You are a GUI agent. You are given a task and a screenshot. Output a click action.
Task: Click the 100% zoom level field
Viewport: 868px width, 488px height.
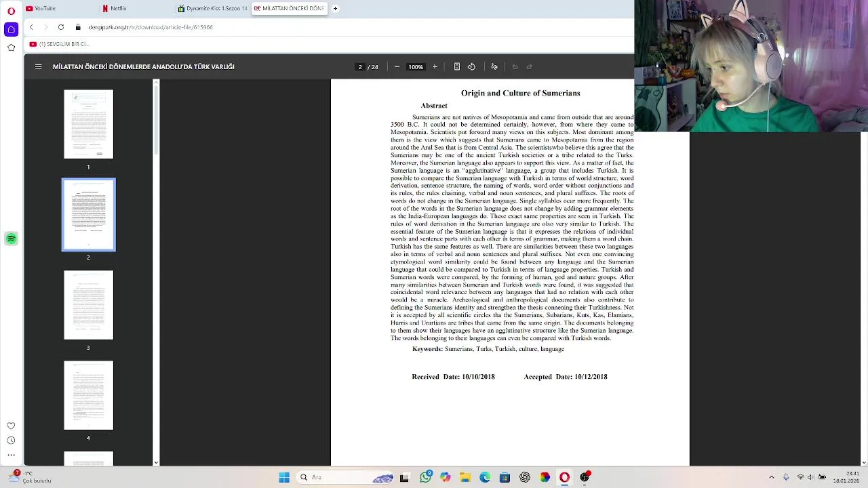coord(416,66)
